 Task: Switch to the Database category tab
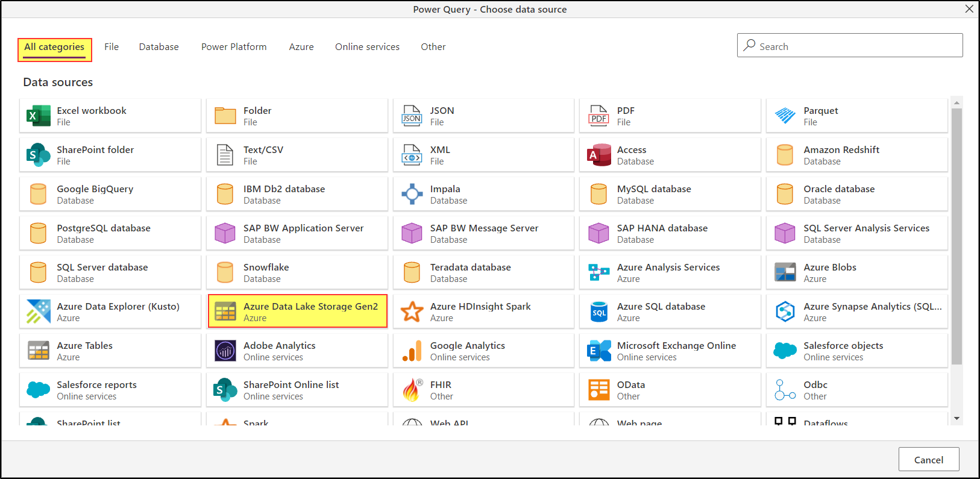click(159, 47)
